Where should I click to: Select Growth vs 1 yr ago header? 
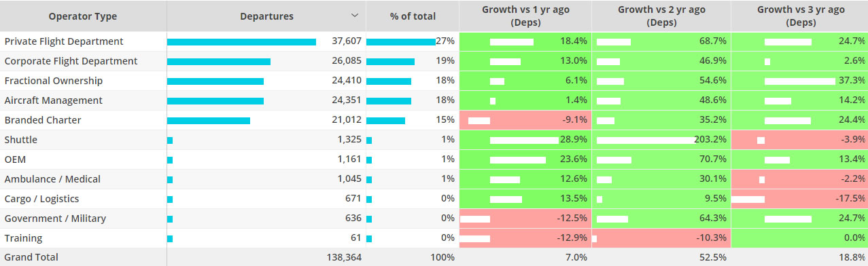(525, 16)
